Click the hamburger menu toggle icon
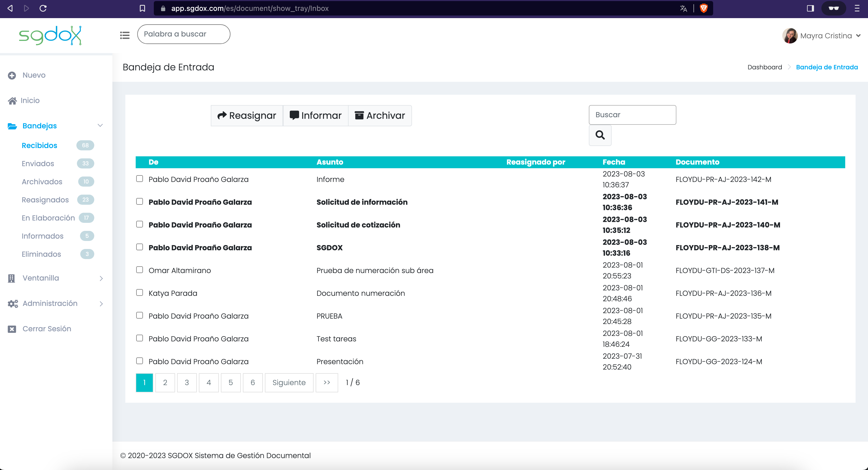This screenshot has height=470, width=868. click(125, 35)
